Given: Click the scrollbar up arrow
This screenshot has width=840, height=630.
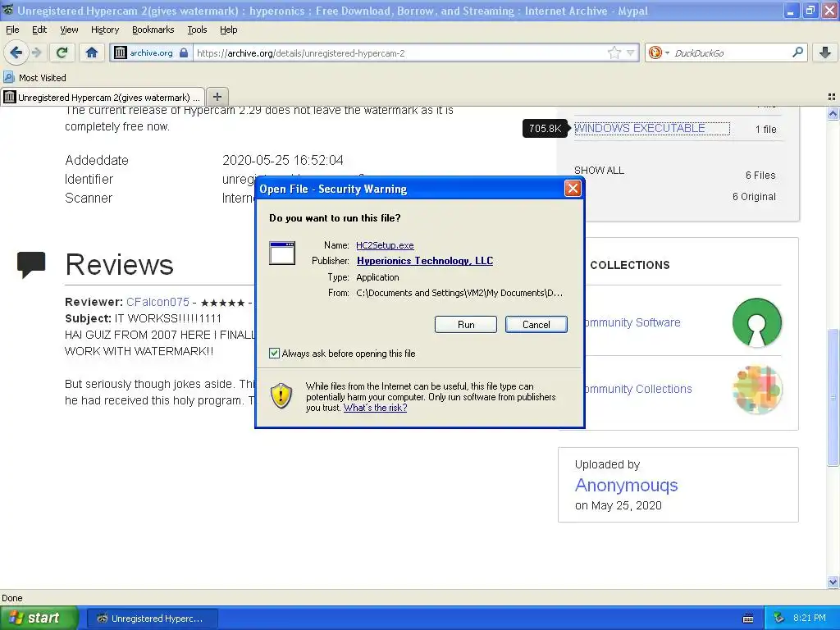Looking at the screenshot, I should tap(833, 113).
